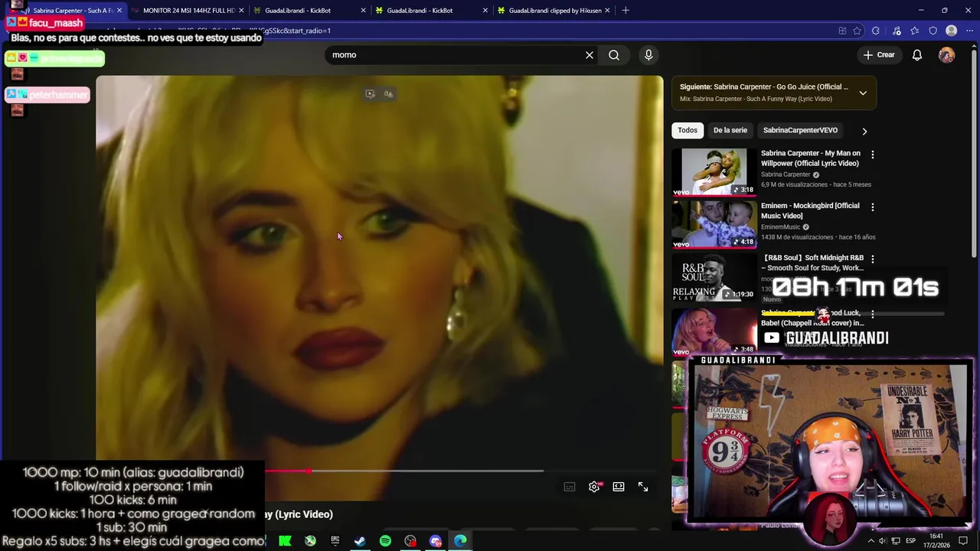Open 'Mix: Sabrina Carpenter - Such A Funny Way' text

pos(756,99)
